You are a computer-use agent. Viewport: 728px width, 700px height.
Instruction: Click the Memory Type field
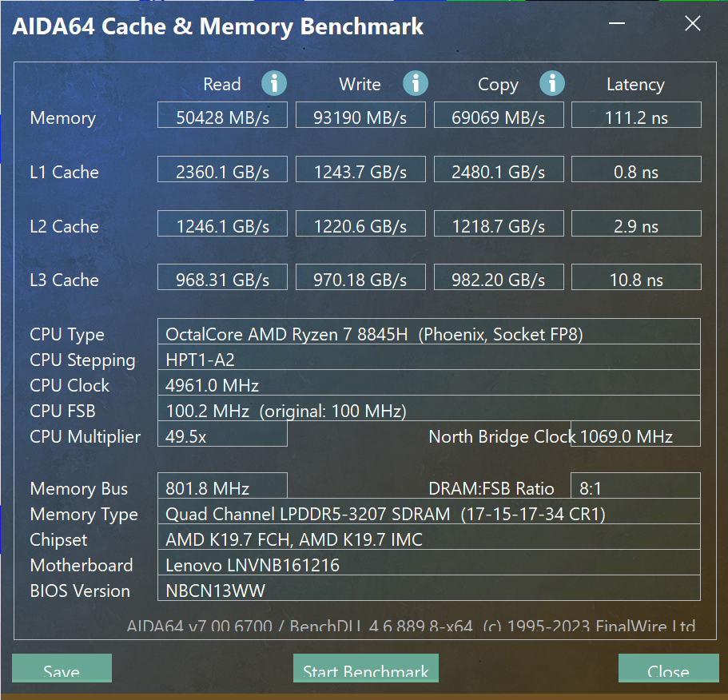click(428, 514)
